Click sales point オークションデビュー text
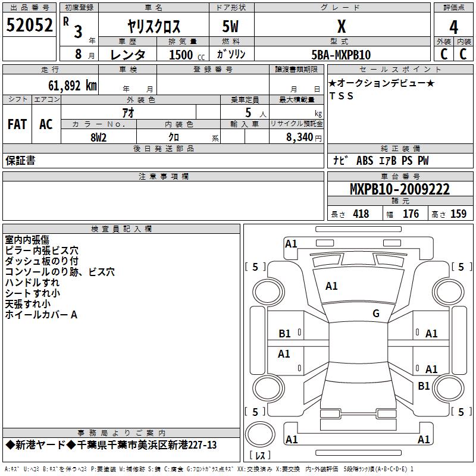 (x=382, y=83)
